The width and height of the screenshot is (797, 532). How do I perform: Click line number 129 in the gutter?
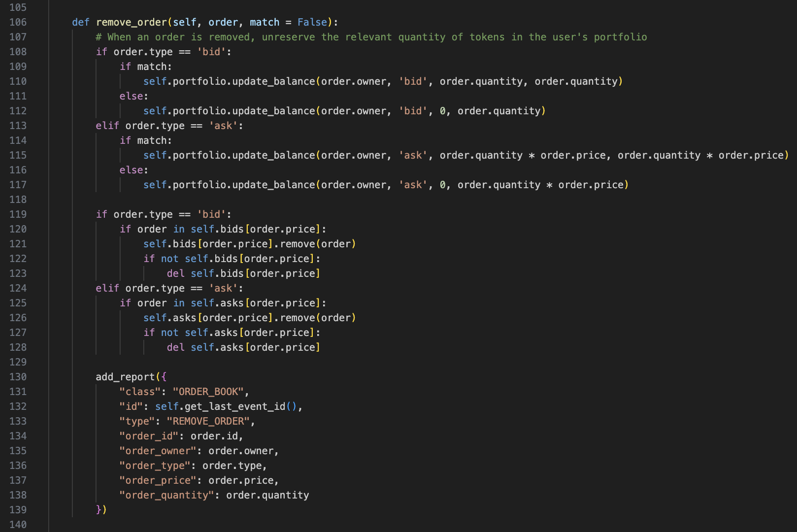tap(18, 362)
